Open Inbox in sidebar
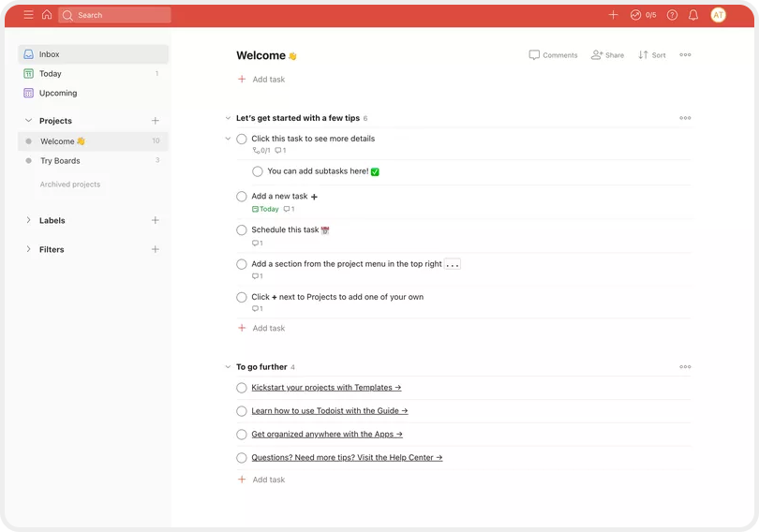 pos(94,54)
